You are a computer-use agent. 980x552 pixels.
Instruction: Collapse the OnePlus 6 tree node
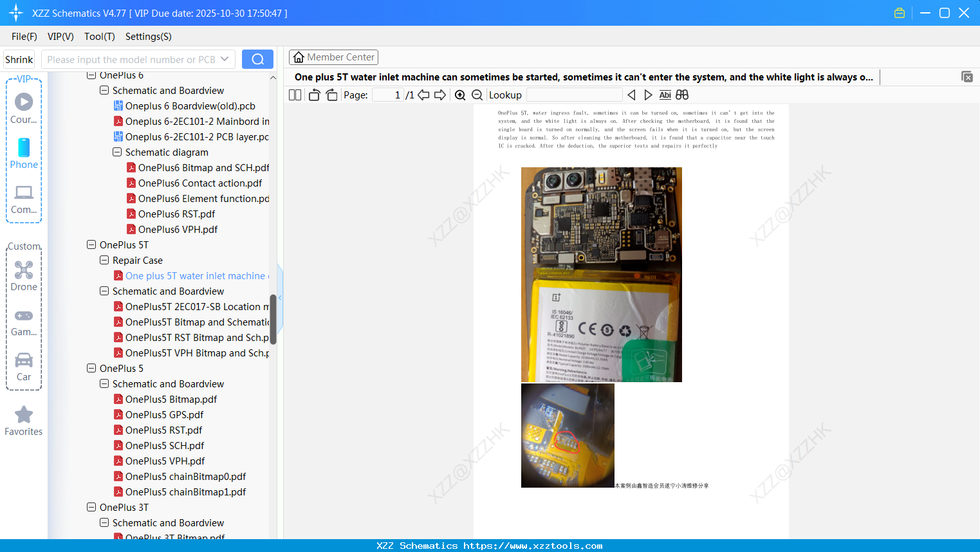pos(91,75)
